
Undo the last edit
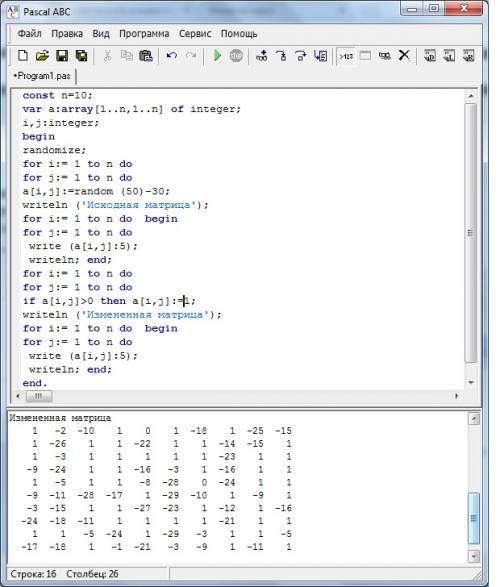(171, 56)
